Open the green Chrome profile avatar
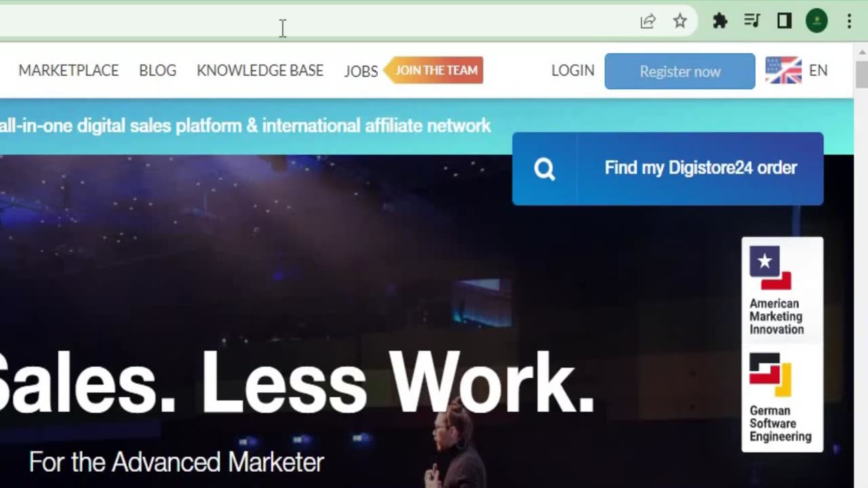Screen dimensions: 868x488 (816, 21)
